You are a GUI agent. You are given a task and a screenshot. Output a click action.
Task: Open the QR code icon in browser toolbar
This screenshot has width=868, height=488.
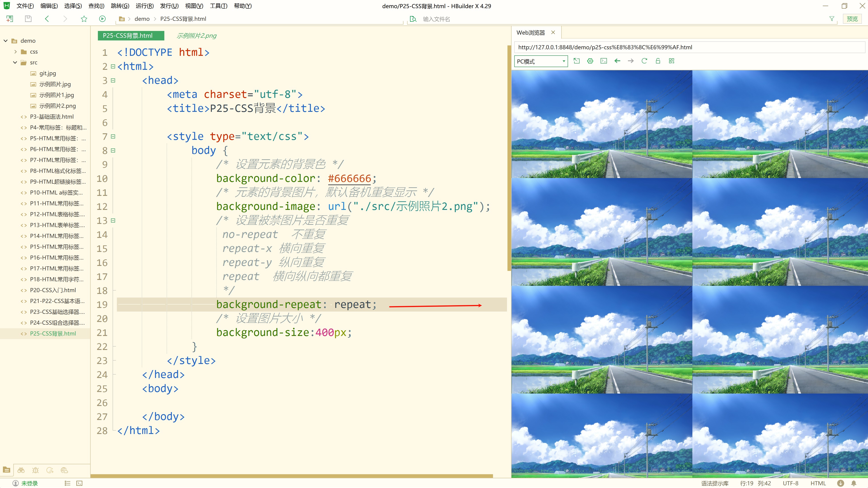672,61
